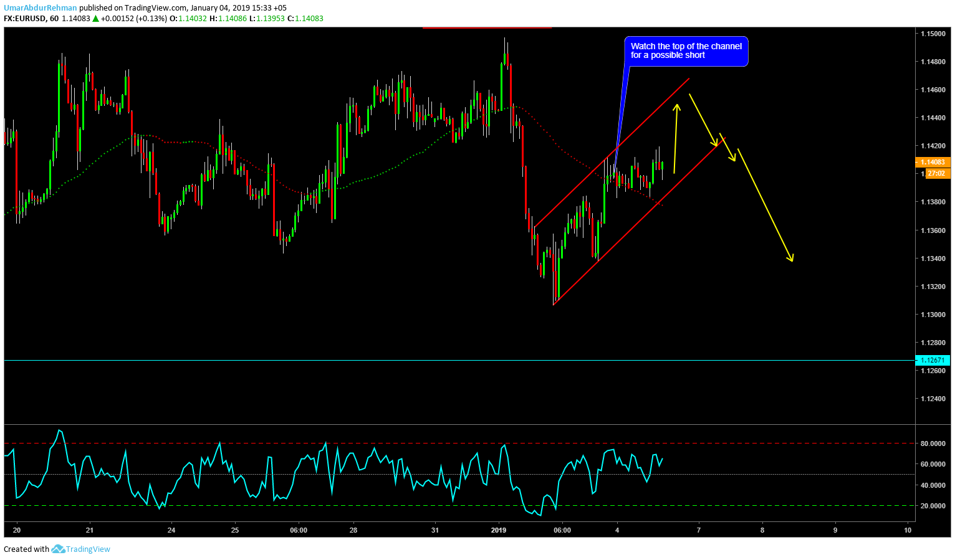This screenshot has height=560, width=955.
Task: Click the green up-triangle change indicator
Action: [x=95, y=19]
